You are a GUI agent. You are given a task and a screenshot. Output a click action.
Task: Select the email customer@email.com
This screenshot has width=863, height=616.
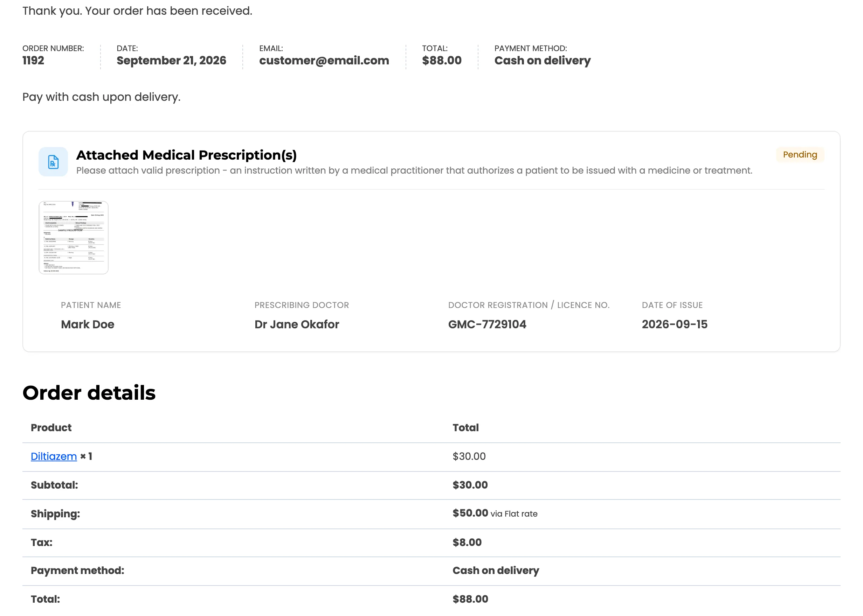click(x=324, y=61)
